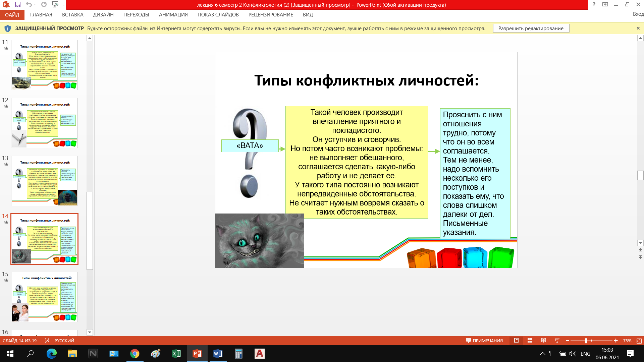Click the Save icon in quick access toolbar

[x=18, y=5]
